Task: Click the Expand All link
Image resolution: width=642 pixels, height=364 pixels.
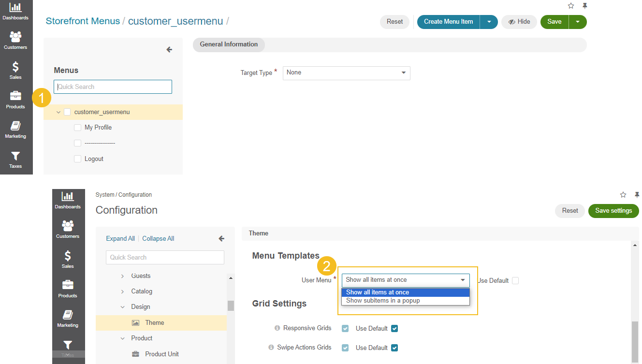Action: click(120, 239)
